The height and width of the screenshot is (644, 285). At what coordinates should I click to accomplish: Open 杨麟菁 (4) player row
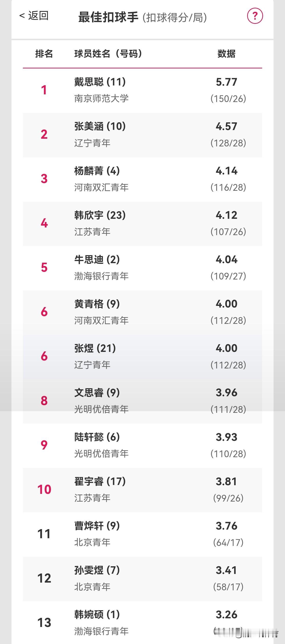[x=142, y=180]
